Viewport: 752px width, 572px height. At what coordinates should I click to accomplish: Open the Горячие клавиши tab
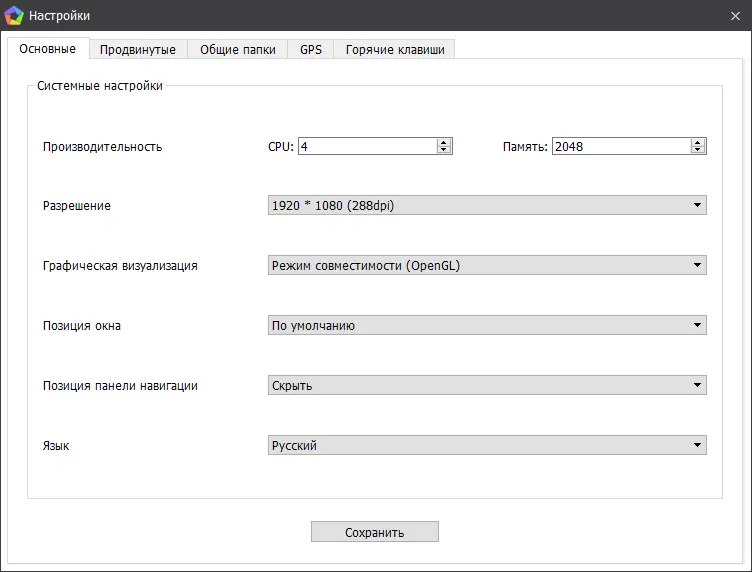395,49
